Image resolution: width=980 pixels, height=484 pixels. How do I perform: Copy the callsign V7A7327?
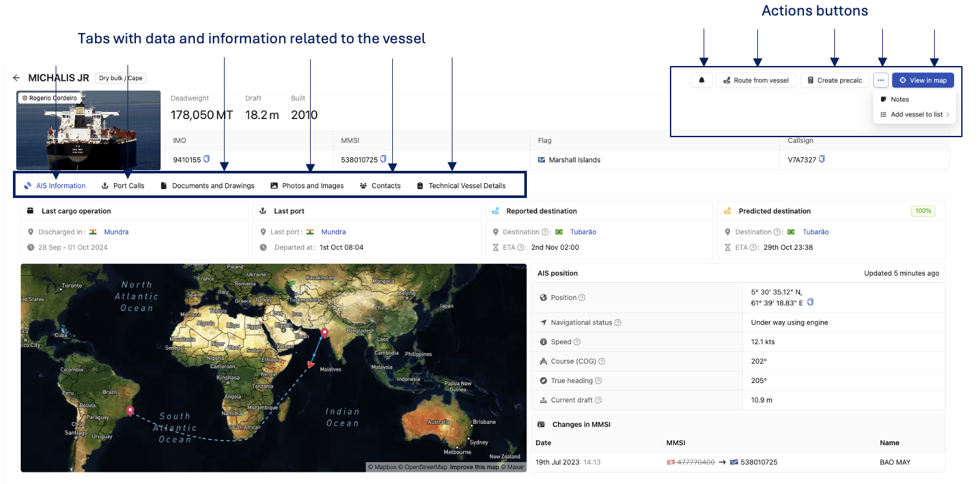822,159
